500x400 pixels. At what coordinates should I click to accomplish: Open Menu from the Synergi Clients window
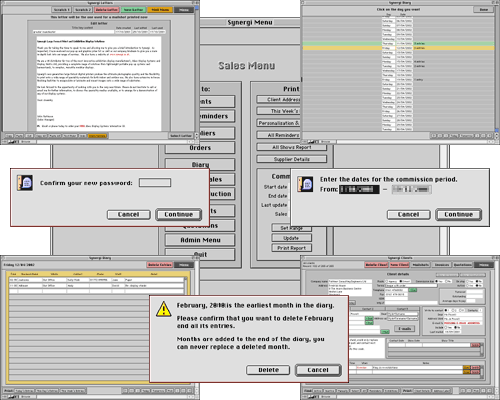click(x=484, y=265)
